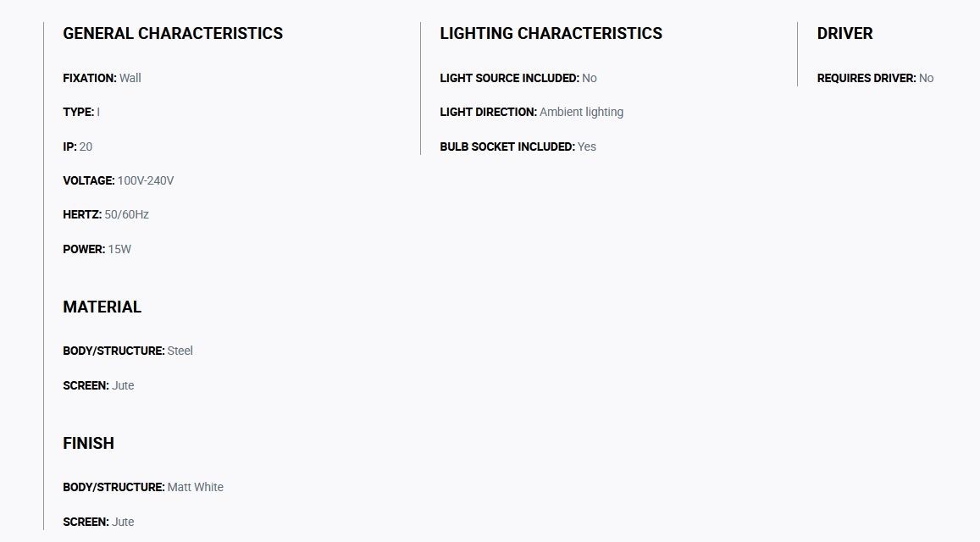Select the Body/Structure: Steel material line

(128, 351)
